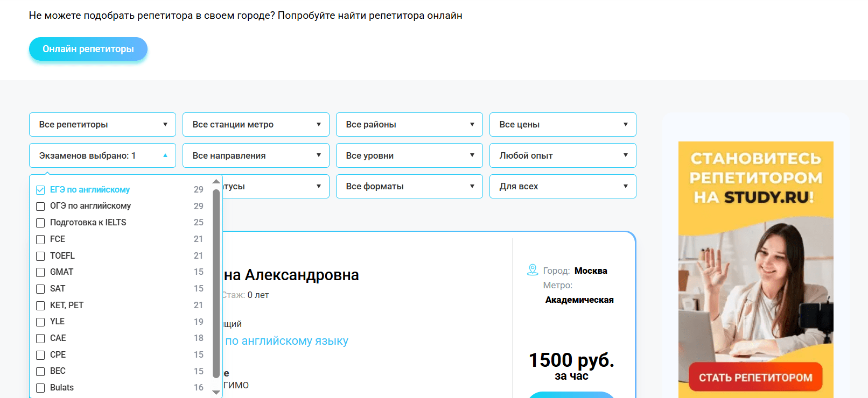
Task: Open the по английскому языку link
Action: tap(286, 341)
